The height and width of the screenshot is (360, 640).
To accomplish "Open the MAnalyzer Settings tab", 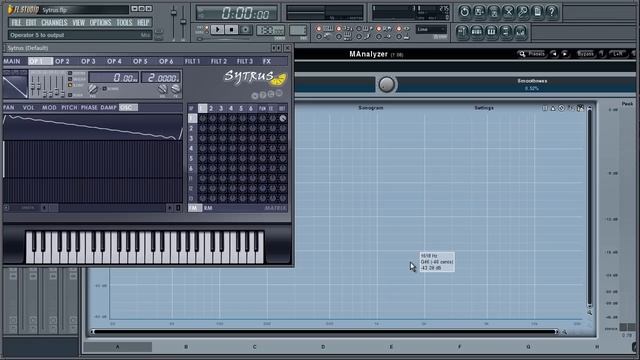I will coord(484,108).
